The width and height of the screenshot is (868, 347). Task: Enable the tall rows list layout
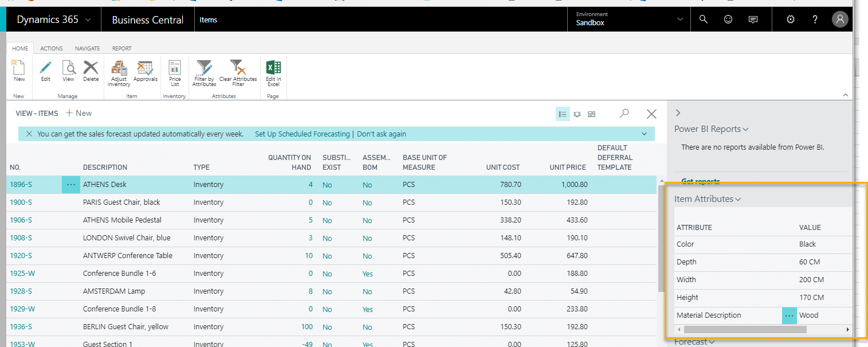click(578, 114)
